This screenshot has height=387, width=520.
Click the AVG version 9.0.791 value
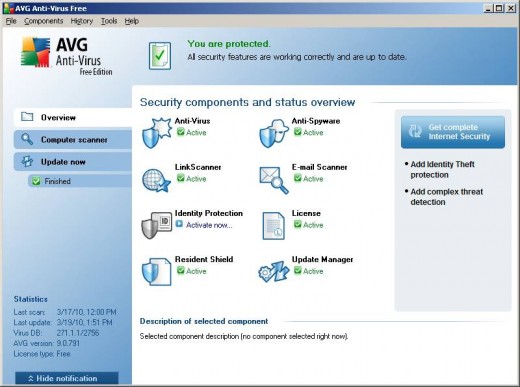(x=68, y=343)
